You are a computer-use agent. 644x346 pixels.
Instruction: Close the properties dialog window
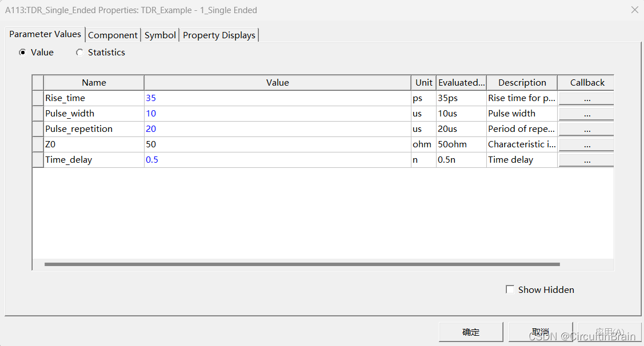coord(634,10)
